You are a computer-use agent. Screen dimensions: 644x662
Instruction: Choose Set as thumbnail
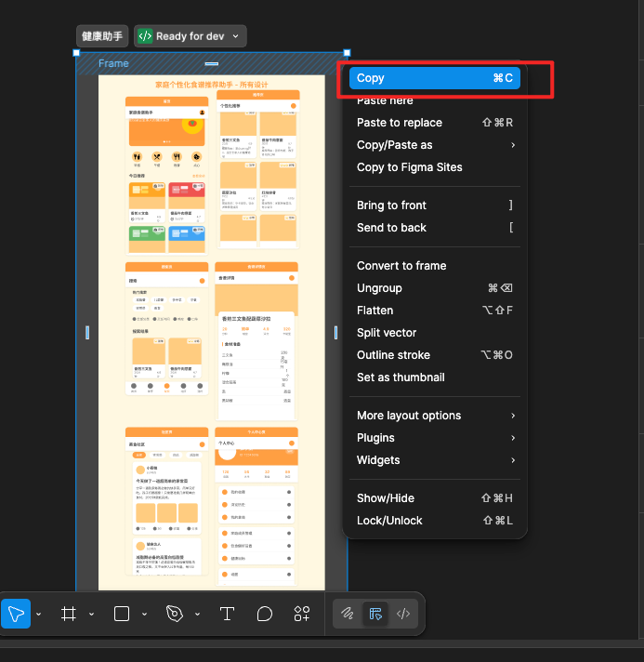(x=435, y=377)
